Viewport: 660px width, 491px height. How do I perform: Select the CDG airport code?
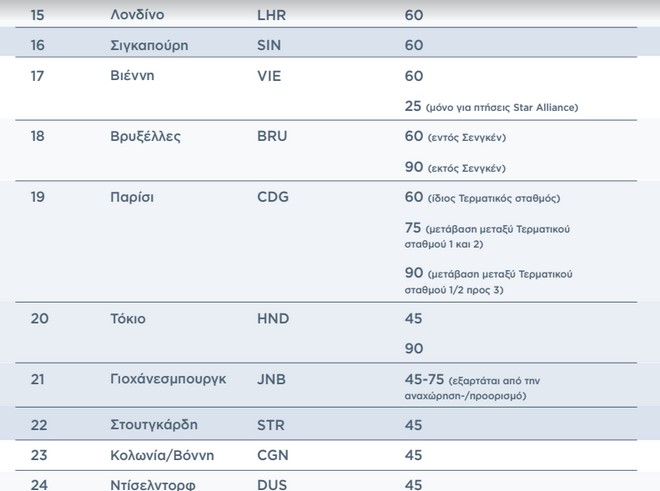point(273,197)
